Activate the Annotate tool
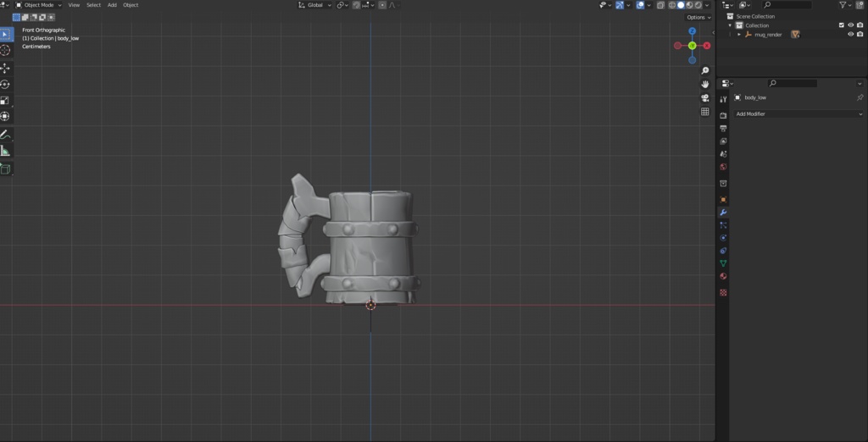 click(6, 135)
